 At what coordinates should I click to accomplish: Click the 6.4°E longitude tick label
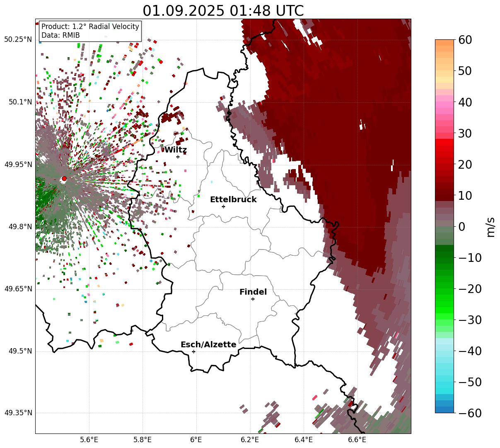(x=304, y=440)
